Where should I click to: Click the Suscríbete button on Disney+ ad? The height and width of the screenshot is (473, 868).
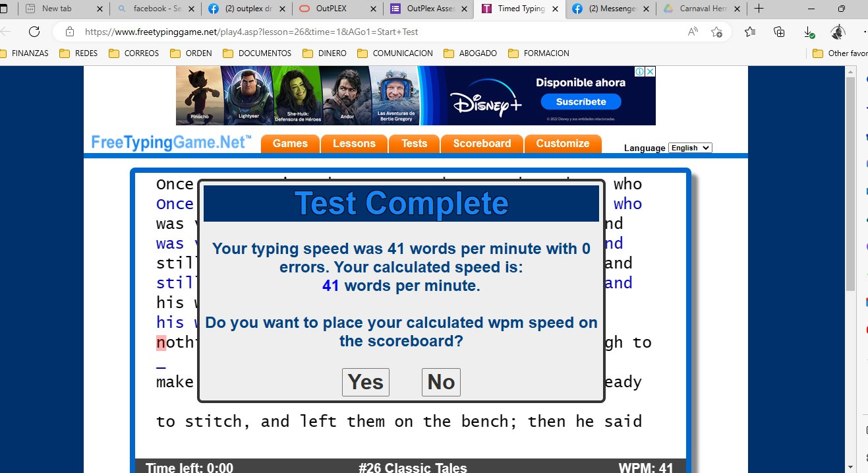pos(581,102)
